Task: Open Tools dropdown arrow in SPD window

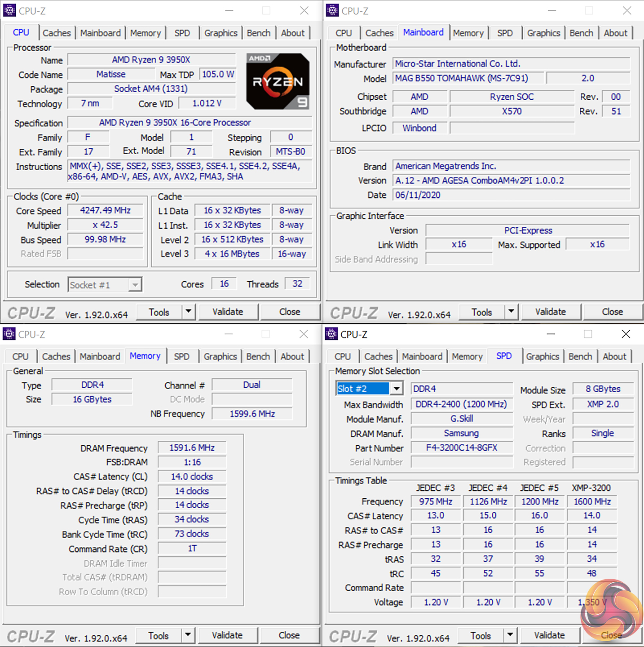Action: [510, 635]
